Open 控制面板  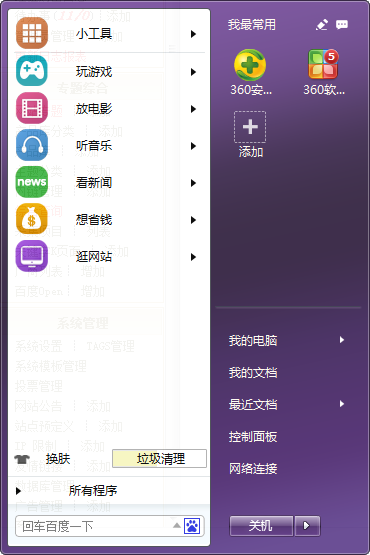tap(253, 437)
